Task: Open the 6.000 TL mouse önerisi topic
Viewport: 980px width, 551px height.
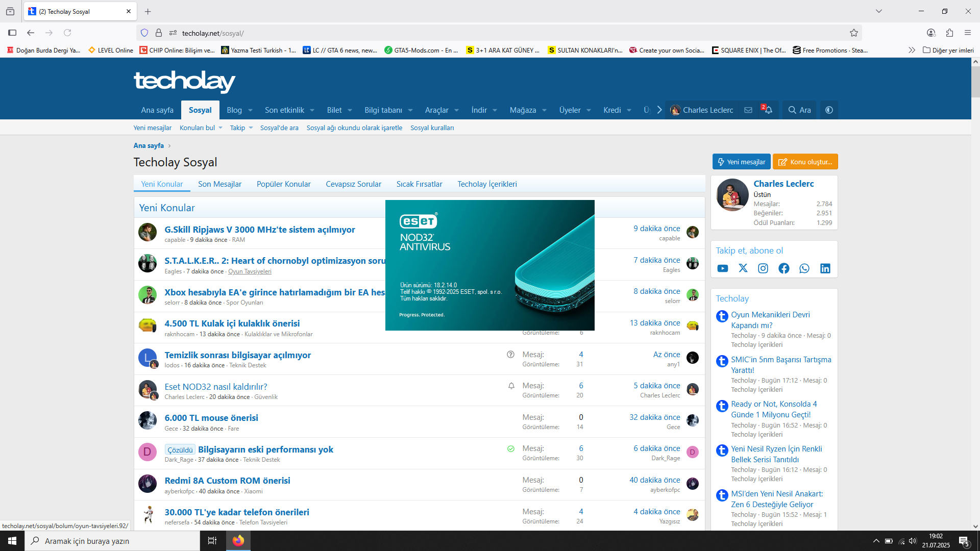Action: pos(211,418)
